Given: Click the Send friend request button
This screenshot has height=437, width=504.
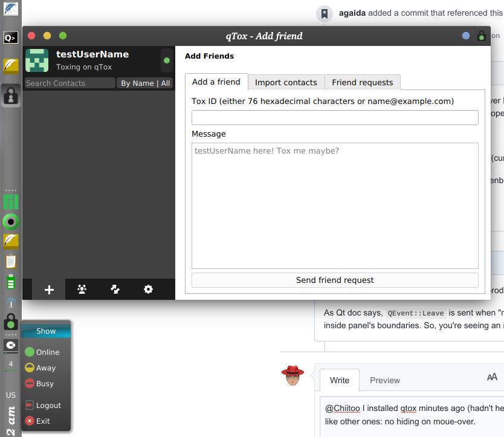Looking at the screenshot, I should pyautogui.click(x=335, y=280).
